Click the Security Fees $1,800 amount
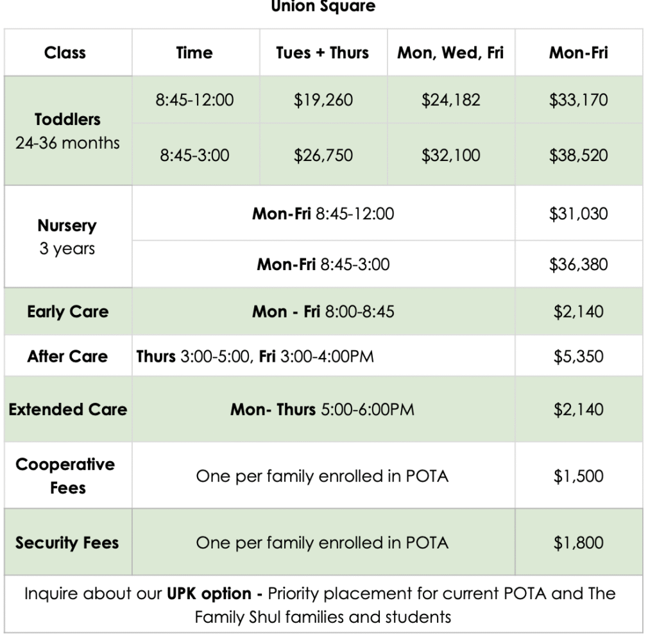657x644 pixels. (x=579, y=543)
